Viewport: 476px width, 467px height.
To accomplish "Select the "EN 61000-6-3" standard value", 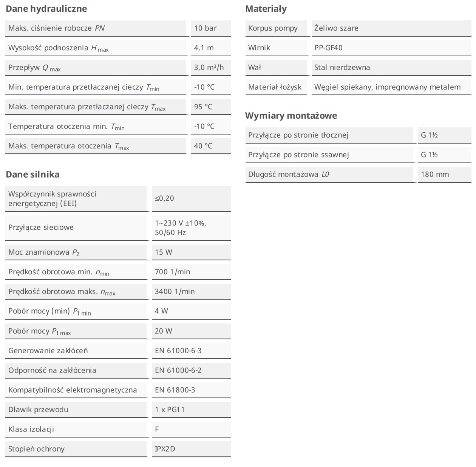I will [x=178, y=350].
